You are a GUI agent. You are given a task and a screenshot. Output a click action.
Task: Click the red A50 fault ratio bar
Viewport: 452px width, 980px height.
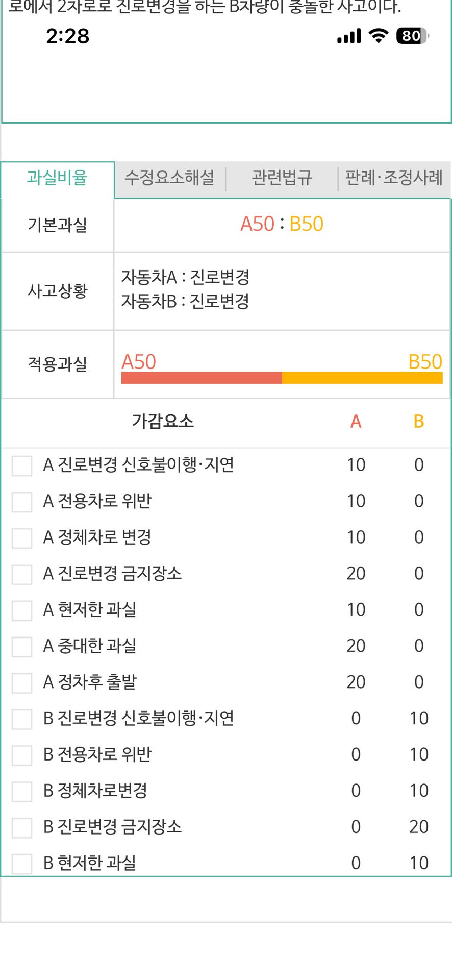(202, 378)
